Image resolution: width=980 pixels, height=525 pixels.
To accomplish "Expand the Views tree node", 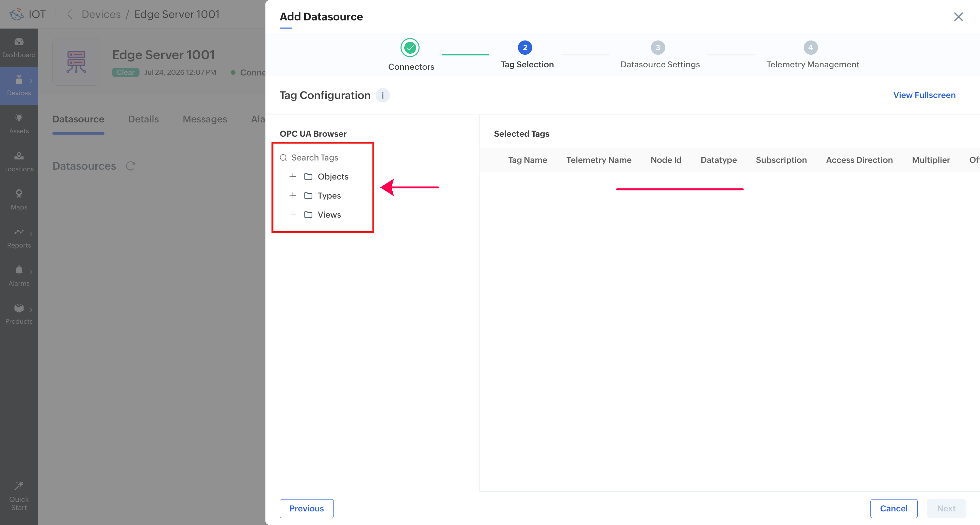I will pos(293,215).
